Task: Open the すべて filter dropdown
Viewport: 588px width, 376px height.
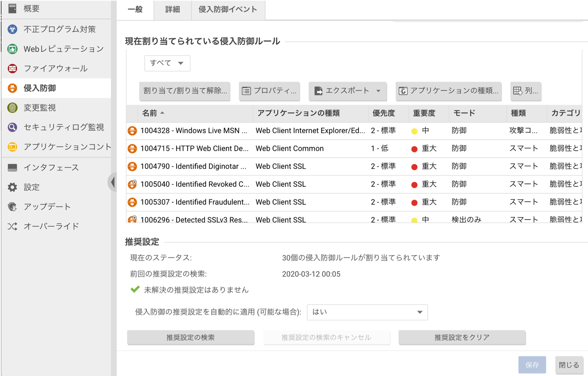Action: click(167, 63)
